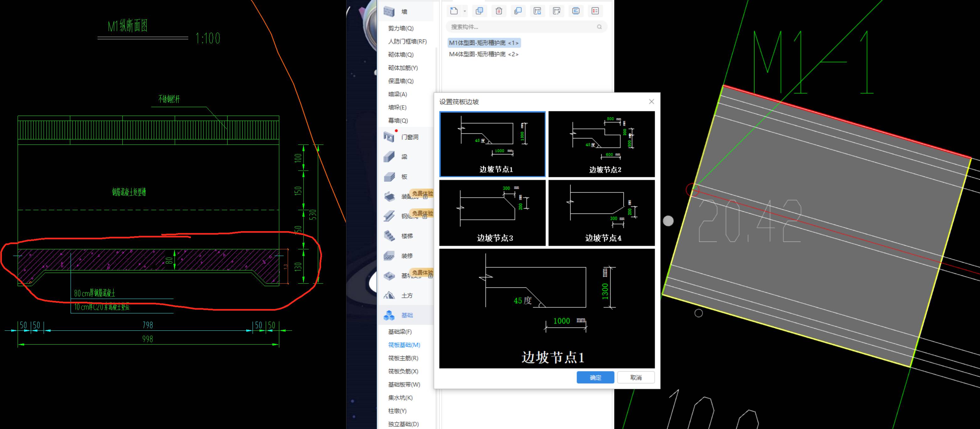Click the 土方 earthwork icon
Viewport: 980px width, 429px height.
pos(389,296)
